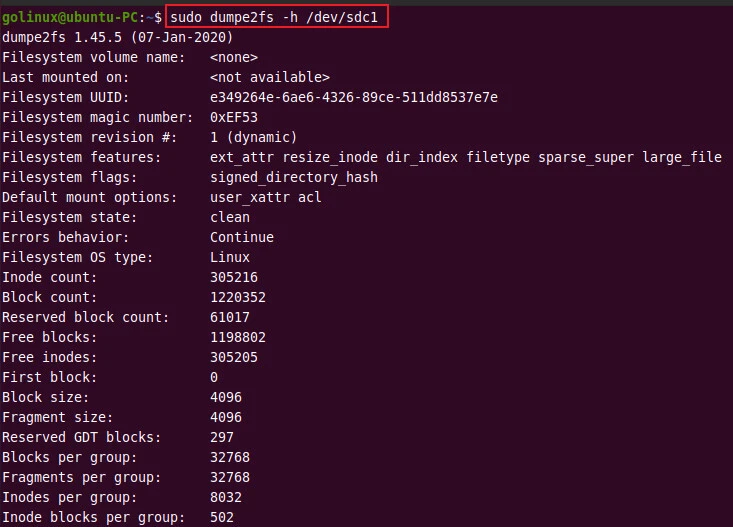Click the label 'Reserved GDT blocks:'
This screenshot has width=733, height=527.
pyautogui.click(x=81, y=438)
